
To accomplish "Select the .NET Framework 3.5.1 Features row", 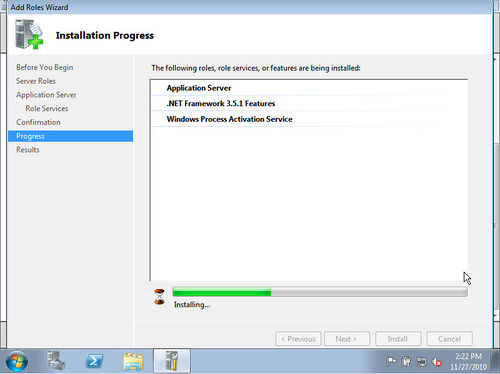I will 310,103.
